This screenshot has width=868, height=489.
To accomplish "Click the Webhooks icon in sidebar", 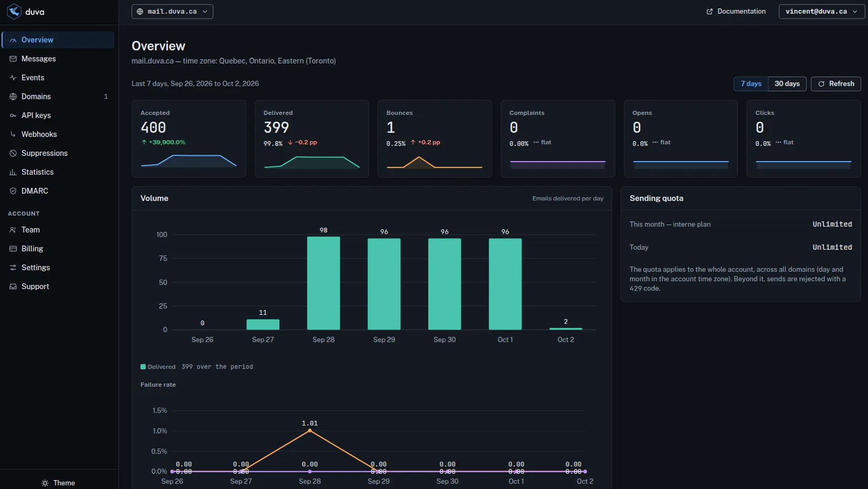I will coord(13,134).
